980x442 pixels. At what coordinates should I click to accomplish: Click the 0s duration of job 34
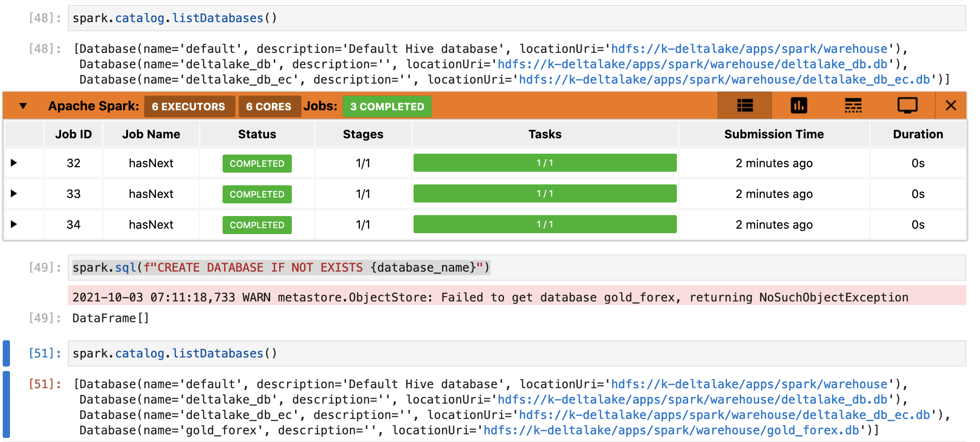pos(918,225)
